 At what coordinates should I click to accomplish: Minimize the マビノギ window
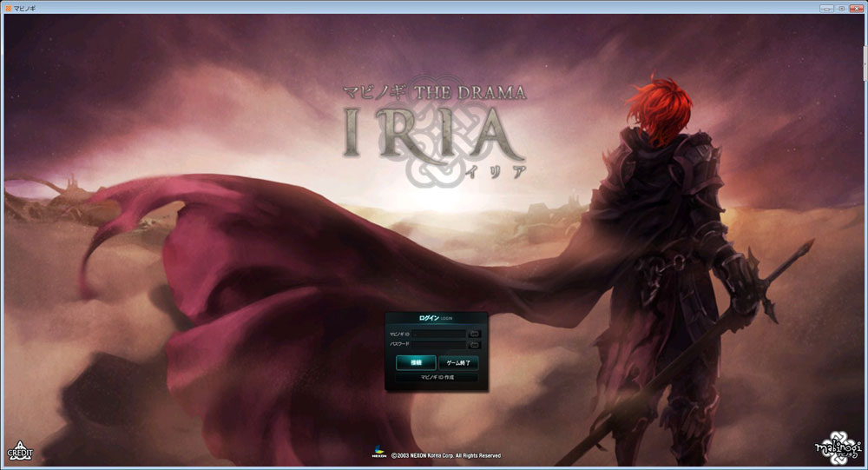[x=826, y=9]
